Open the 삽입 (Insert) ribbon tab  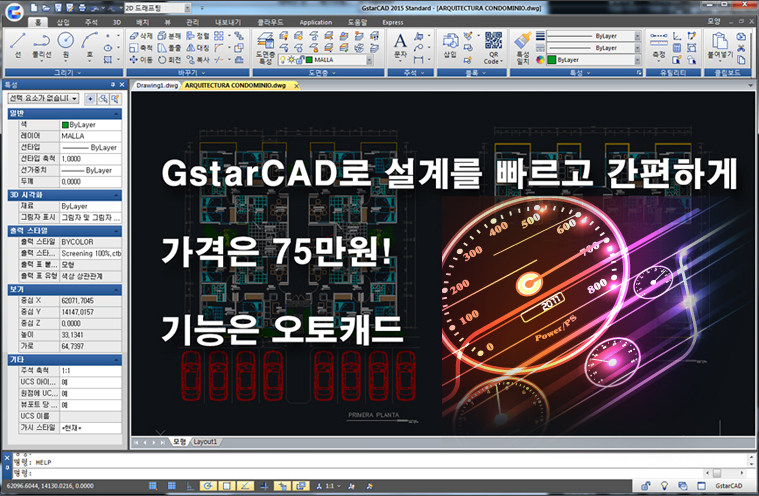[63, 22]
